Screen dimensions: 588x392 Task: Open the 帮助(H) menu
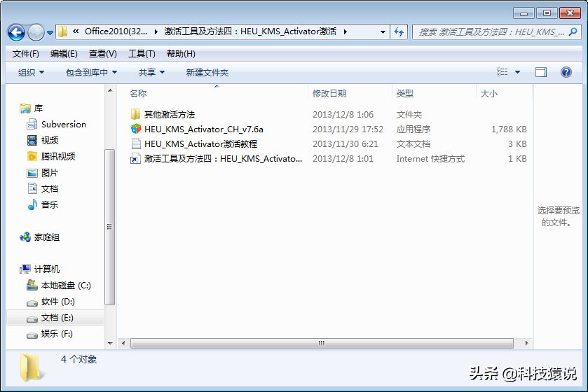(181, 54)
